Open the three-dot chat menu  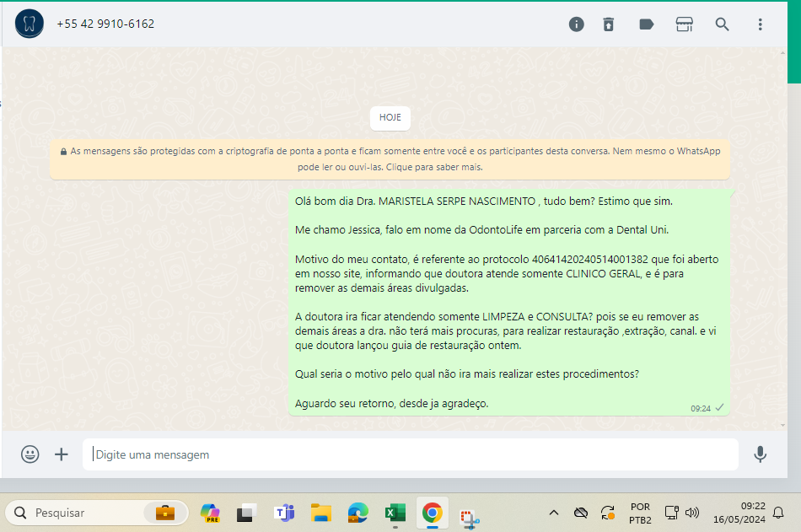761,24
